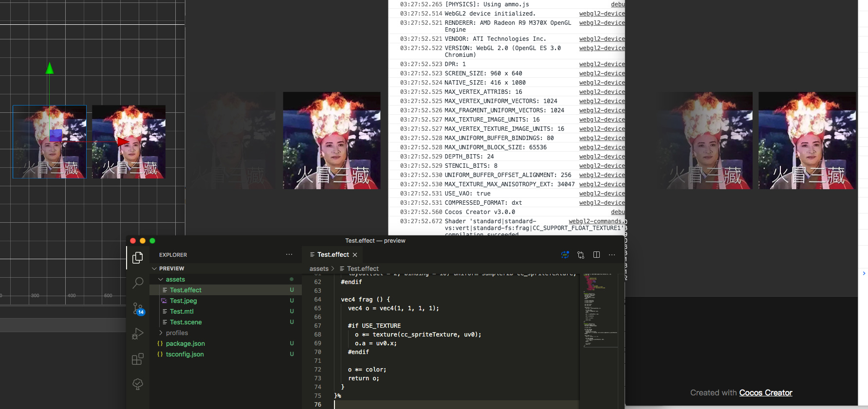Click the open changes compare icon
868x409 pixels.
(x=581, y=254)
